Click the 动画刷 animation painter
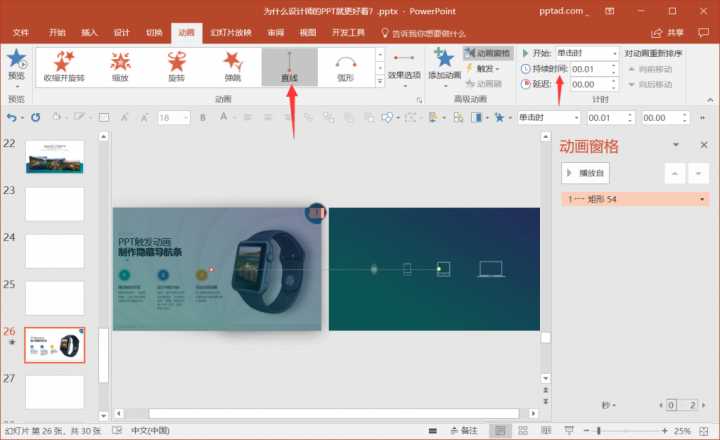 [484, 84]
